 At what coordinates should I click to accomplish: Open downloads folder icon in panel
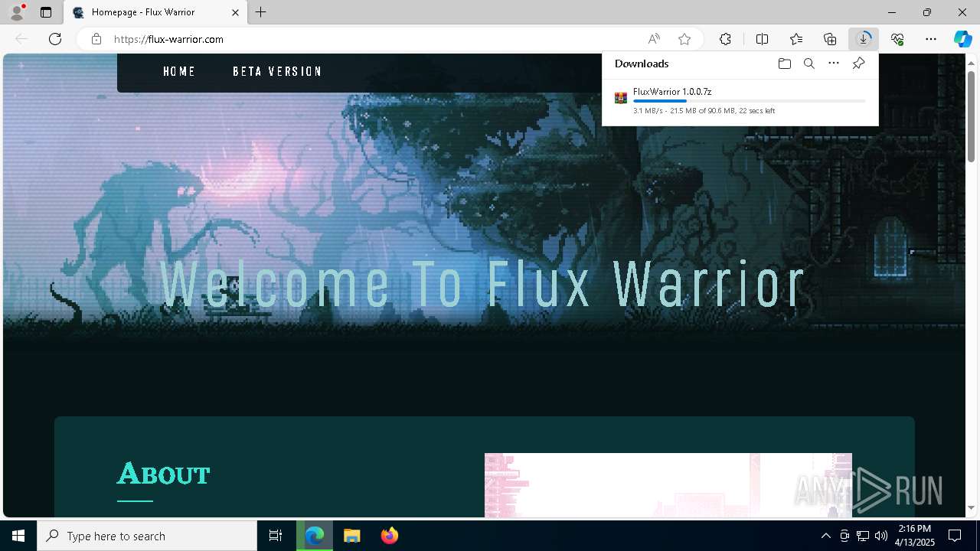point(784,64)
